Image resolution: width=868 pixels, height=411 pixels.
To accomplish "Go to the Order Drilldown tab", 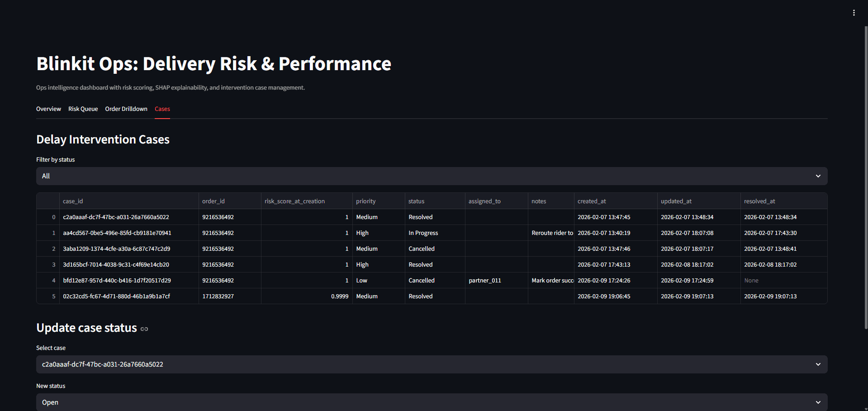I will point(126,109).
